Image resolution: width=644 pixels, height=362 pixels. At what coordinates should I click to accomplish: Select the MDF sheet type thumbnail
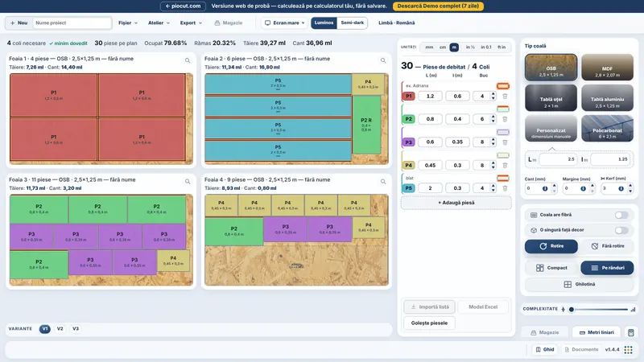[x=607, y=67]
